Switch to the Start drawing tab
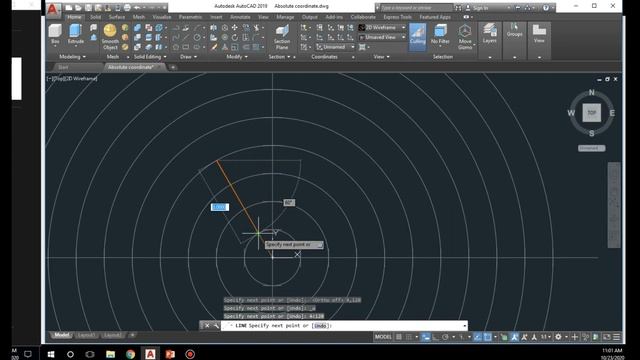The image size is (640, 360). point(63,67)
